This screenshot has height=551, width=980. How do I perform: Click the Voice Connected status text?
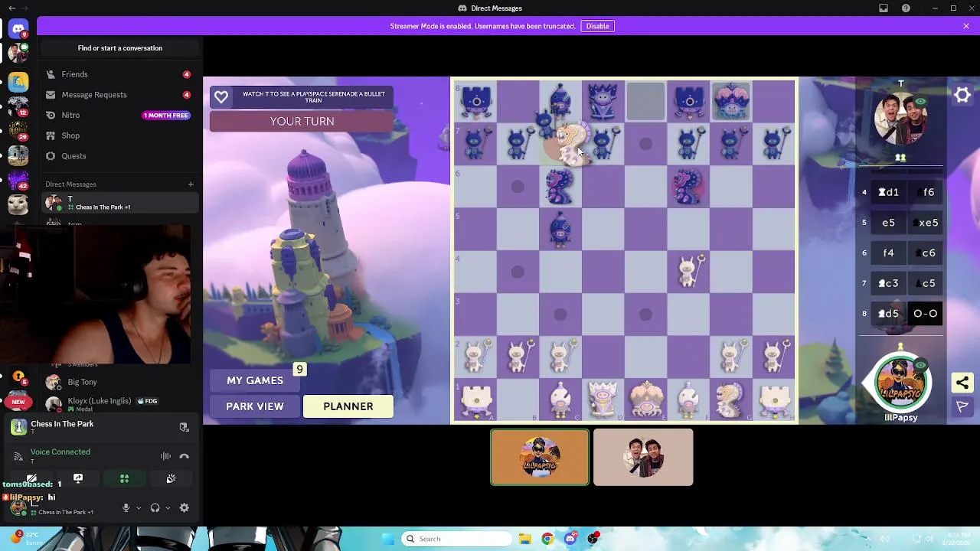pos(60,452)
